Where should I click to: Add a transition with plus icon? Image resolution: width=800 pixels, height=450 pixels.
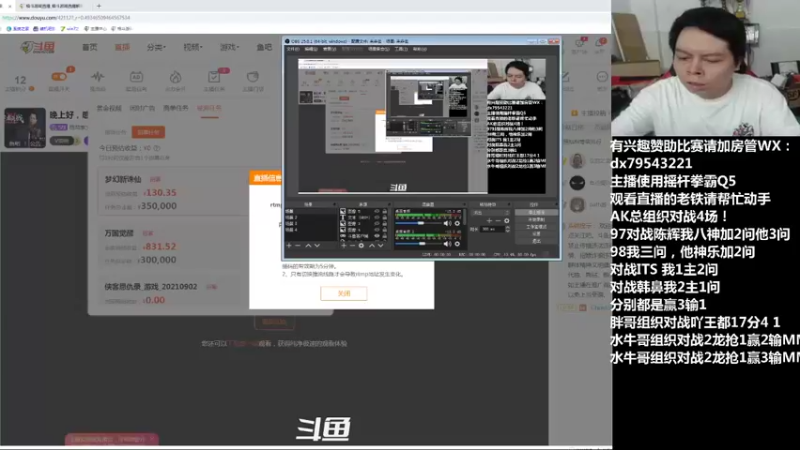489,221
